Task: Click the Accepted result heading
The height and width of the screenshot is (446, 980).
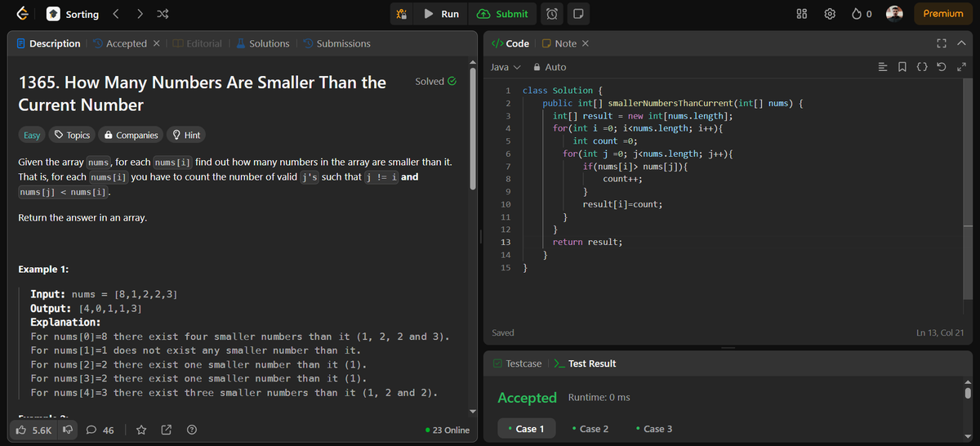Action: [527, 398]
